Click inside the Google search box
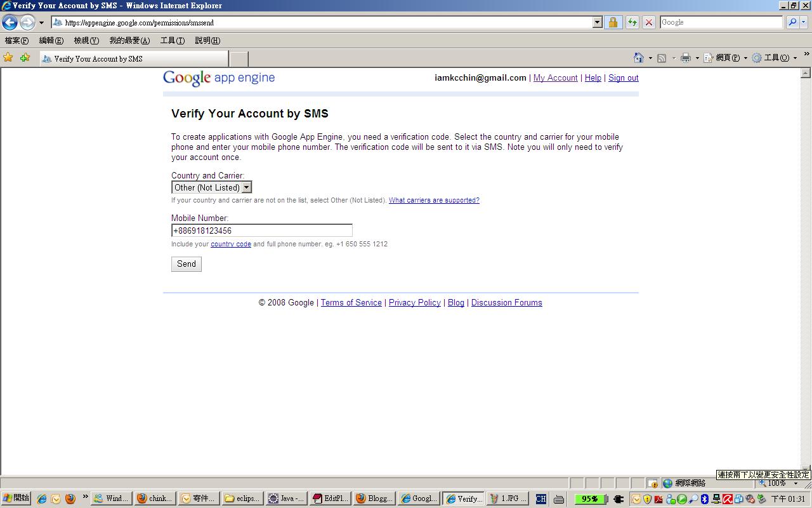 pyautogui.click(x=721, y=22)
